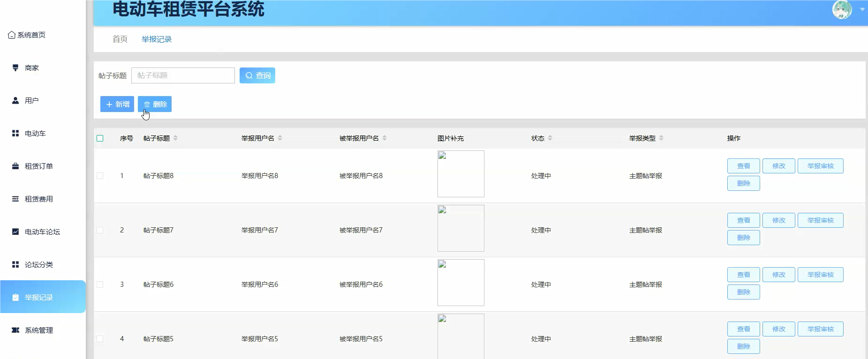This screenshot has width=868, height=359.
Task: Click 查看 for row 帖子标题8
Action: (x=744, y=166)
